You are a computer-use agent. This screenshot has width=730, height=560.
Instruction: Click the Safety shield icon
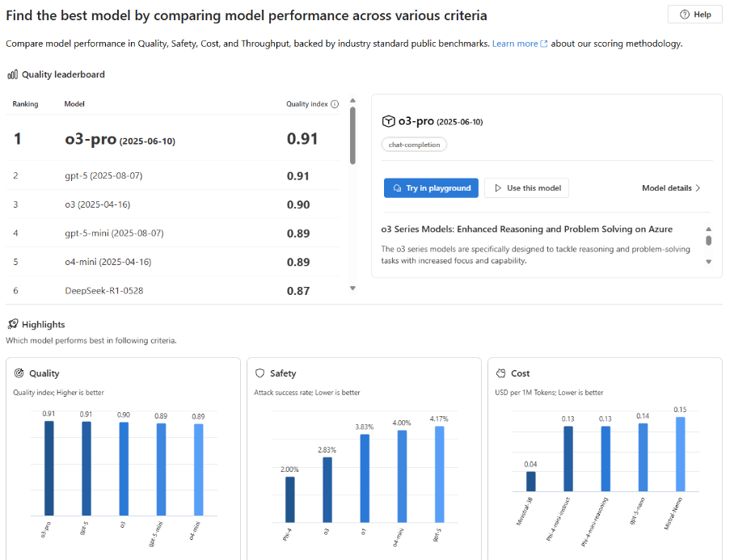click(260, 373)
